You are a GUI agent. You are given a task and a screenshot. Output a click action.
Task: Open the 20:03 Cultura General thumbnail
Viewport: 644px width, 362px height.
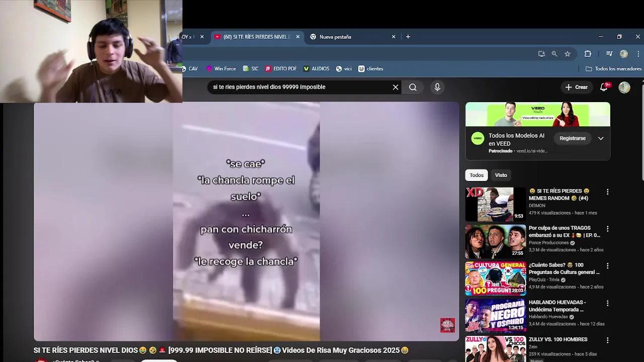pyautogui.click(x=496, y=279)
